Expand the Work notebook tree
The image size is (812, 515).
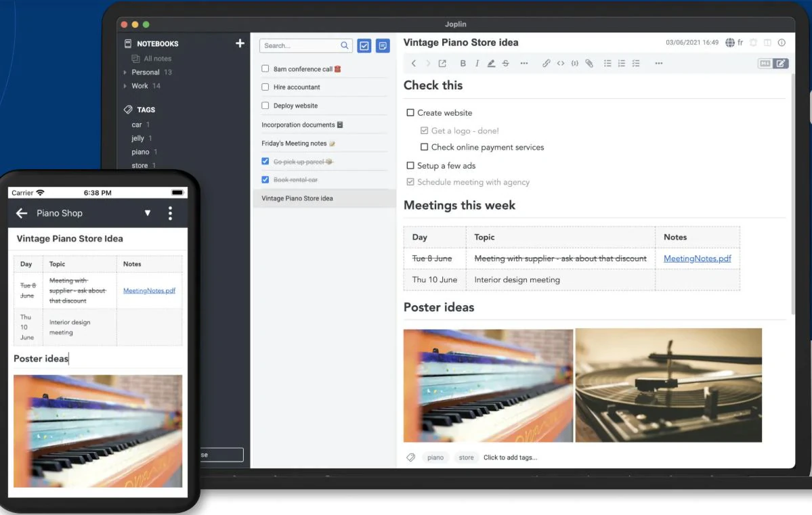[x=125, y=86]
